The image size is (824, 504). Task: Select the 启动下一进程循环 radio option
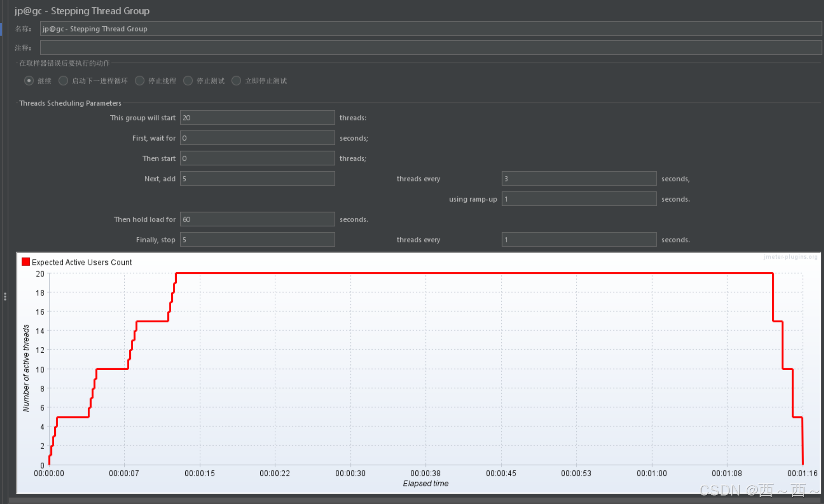[x=64, y=80]
